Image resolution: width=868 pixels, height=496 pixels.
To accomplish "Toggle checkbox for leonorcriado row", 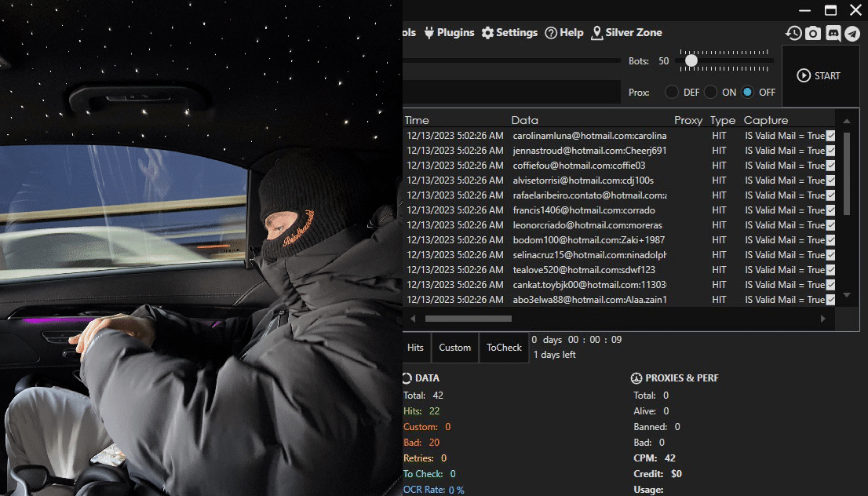I will tap(830, 225).
